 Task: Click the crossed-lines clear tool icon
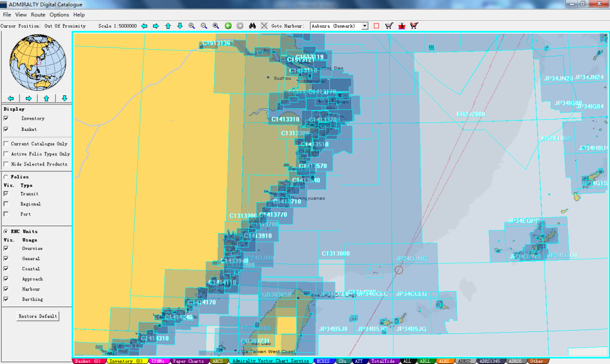click(x=264, y=26)
